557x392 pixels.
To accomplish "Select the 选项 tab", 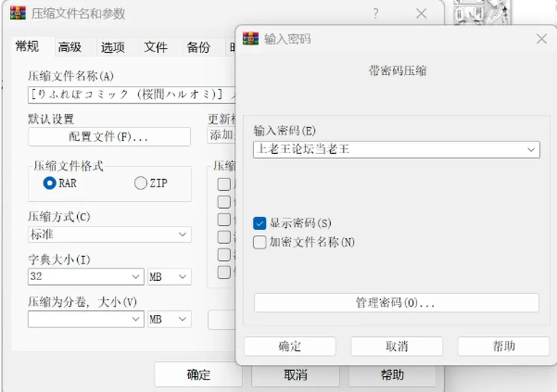I will (x=113, y=47).
